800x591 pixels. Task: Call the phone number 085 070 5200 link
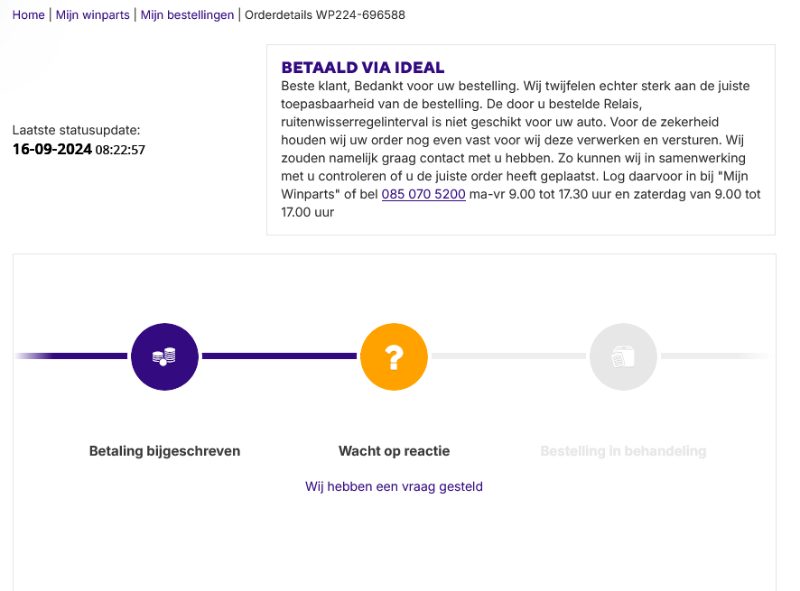(423, 194)
